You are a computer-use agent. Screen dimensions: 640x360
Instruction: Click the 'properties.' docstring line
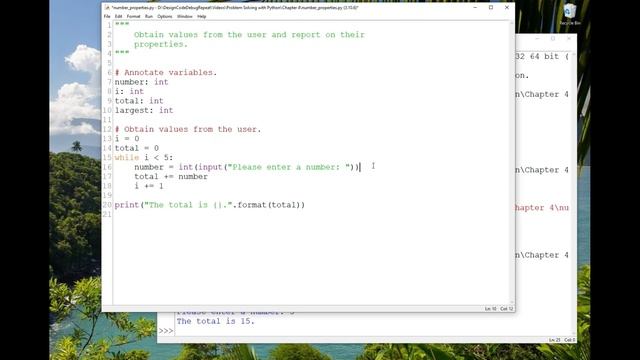[161, 44]
